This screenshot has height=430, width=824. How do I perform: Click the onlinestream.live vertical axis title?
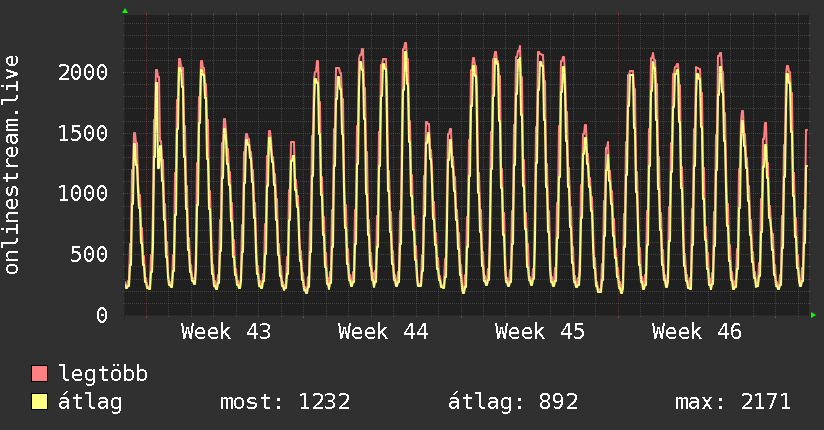(x=12, y=165)
